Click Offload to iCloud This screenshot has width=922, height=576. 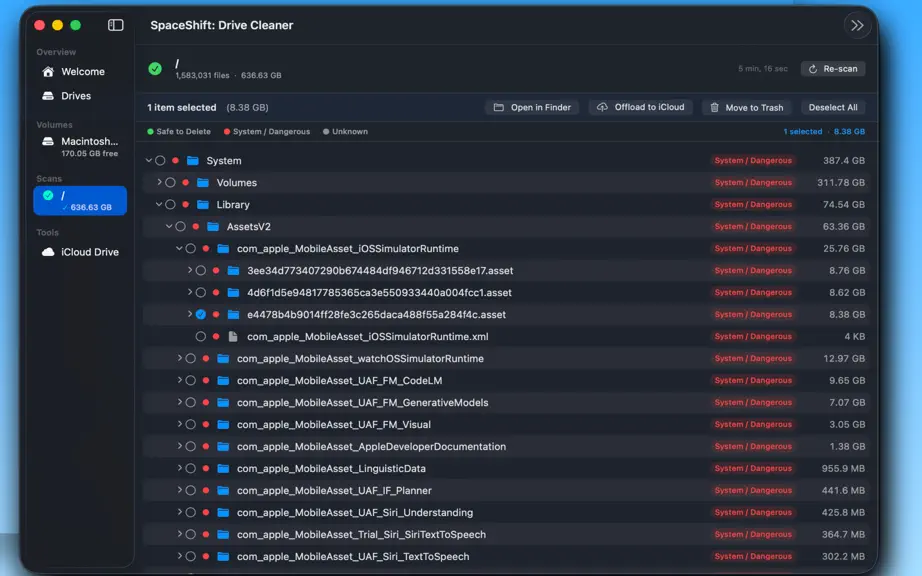pos(641,108)
